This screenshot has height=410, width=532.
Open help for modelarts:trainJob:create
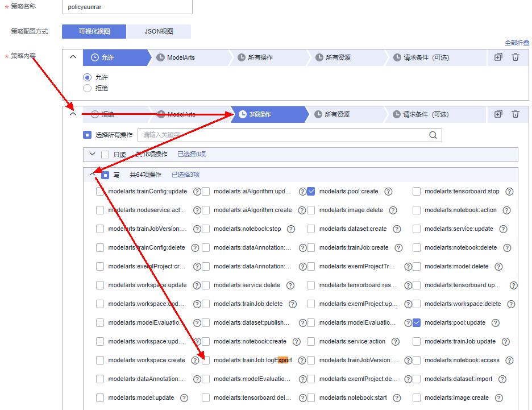[x=398, y=248]
